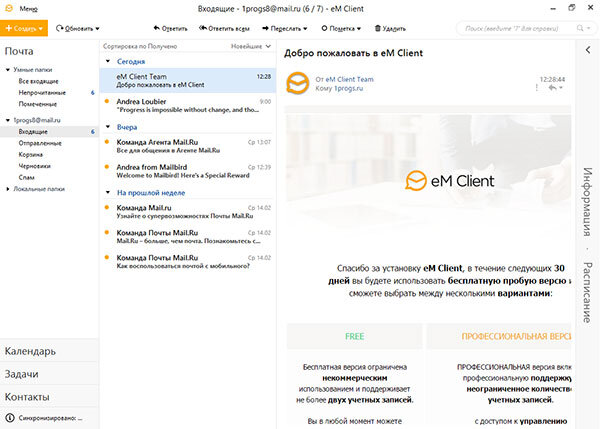Collapse the Сегодня message group
The width and height of the screenshot is (600, 429).
(108, 61)
